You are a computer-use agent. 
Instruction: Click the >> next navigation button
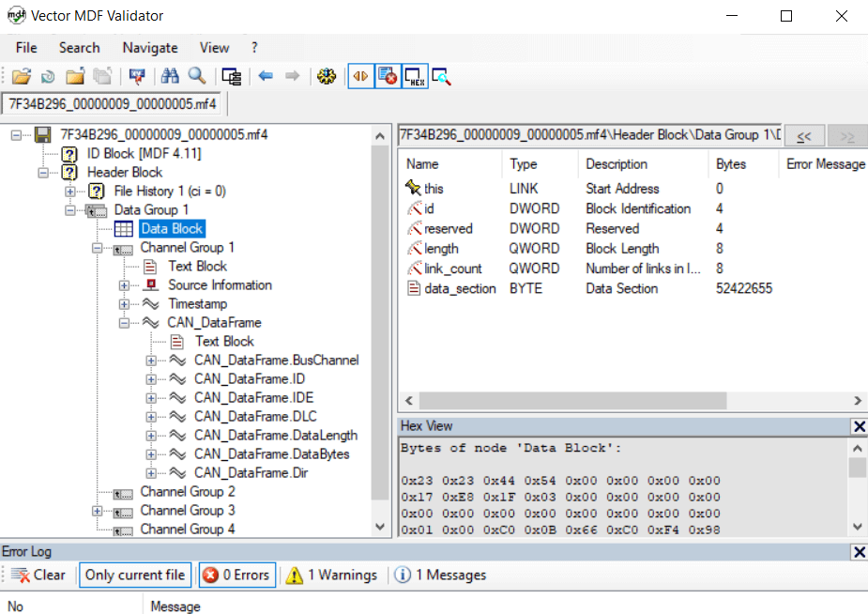847,135
